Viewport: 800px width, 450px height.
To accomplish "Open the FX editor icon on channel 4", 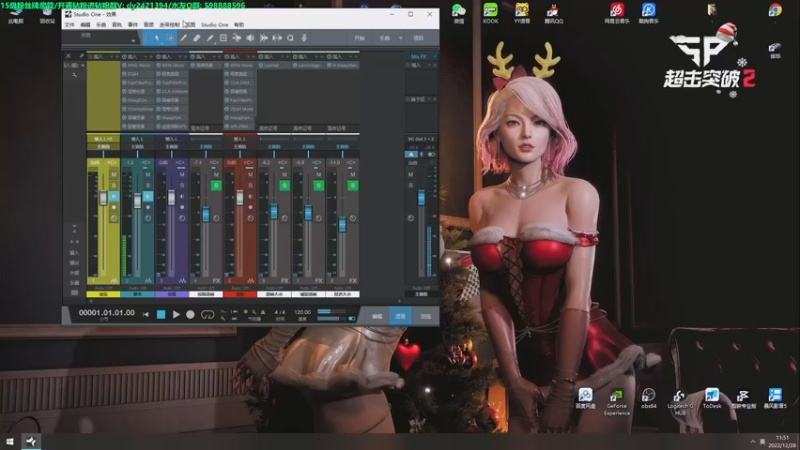I will click(x=216, y=281).
